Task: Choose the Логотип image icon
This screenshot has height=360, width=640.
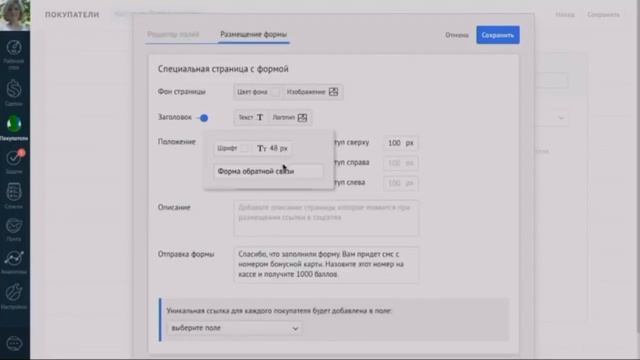Action: click(x=302, y=118)
